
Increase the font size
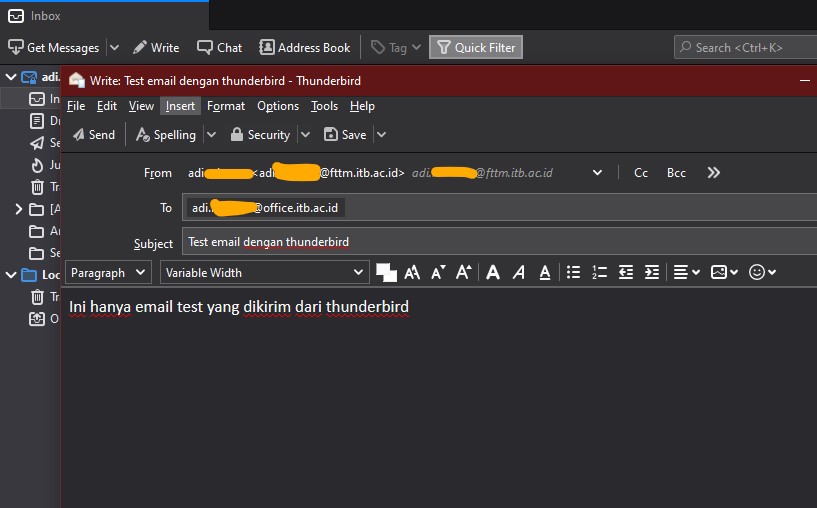tap(463, 272)
